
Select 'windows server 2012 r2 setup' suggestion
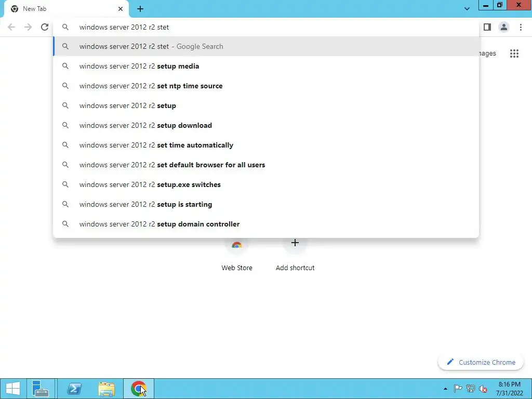click(x=266, y=105)
